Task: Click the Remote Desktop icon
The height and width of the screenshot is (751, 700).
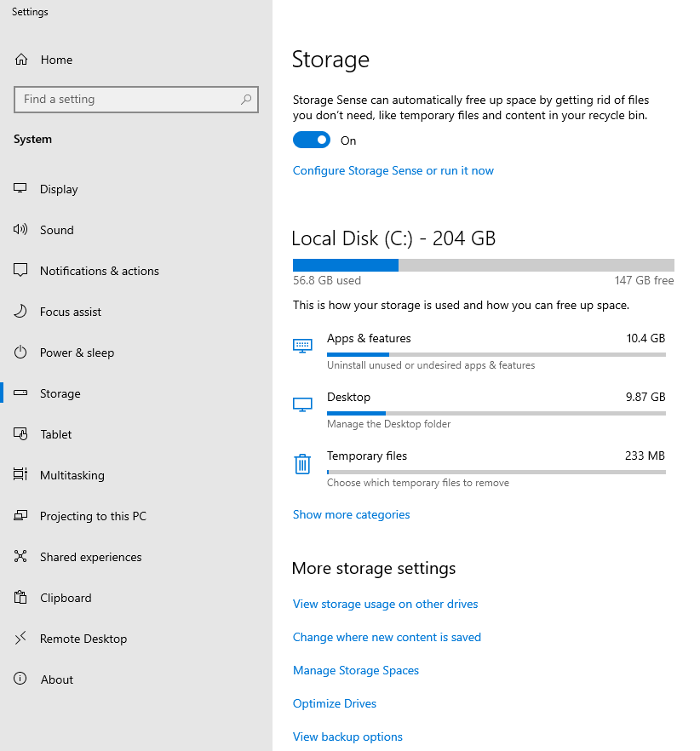Action: (x=20, y=638)
